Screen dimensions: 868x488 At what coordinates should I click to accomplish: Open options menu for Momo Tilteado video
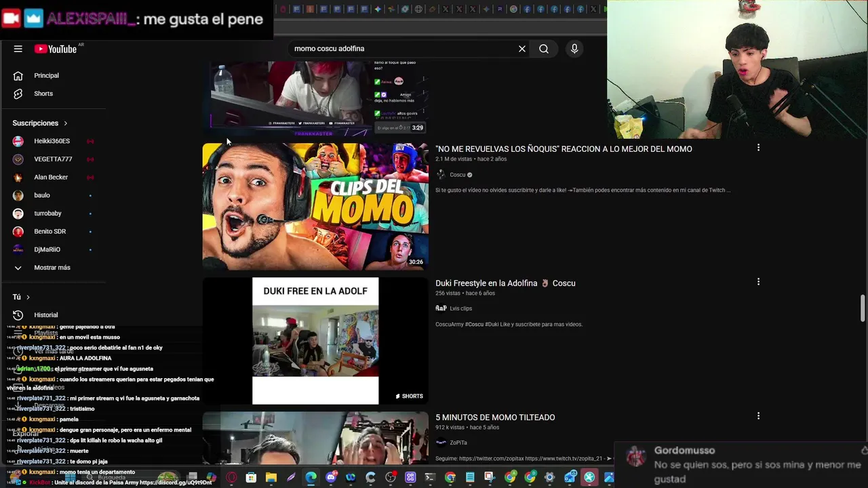coord(758,416)
